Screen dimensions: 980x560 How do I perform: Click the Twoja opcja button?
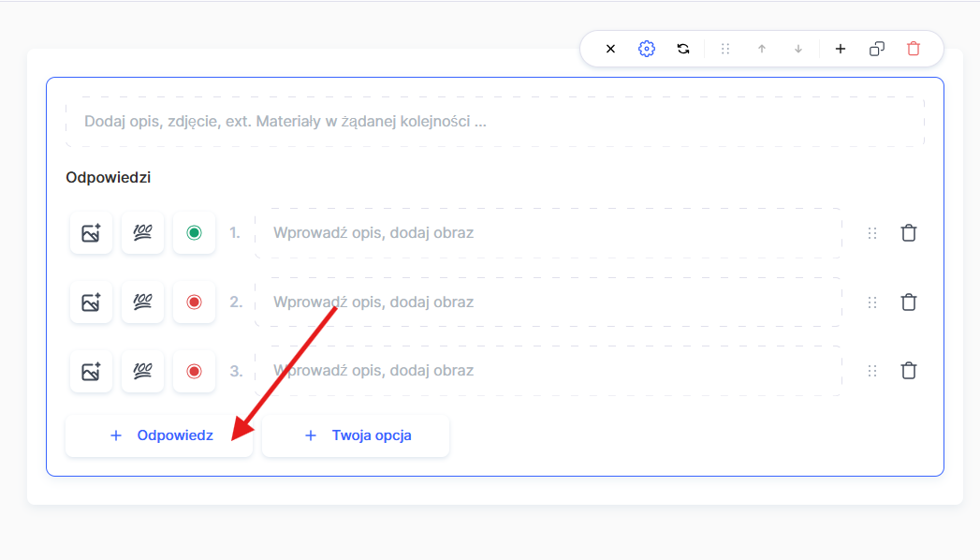click(x=356, y=435)
